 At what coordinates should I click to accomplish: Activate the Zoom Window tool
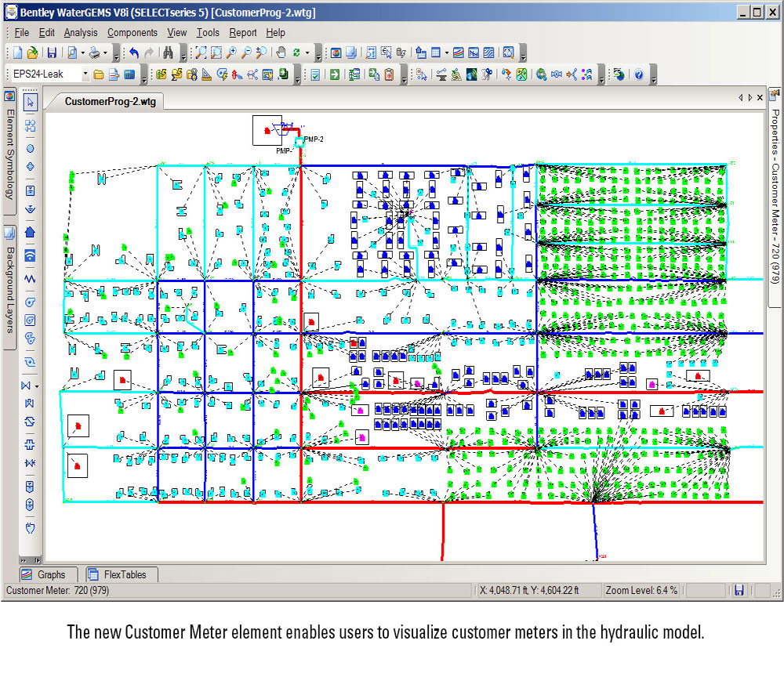[216, 52]
